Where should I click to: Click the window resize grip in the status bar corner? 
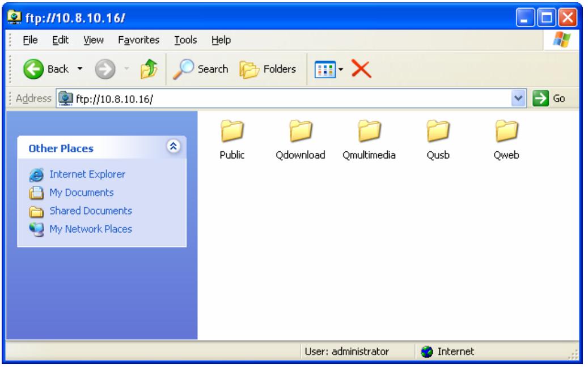574,354
